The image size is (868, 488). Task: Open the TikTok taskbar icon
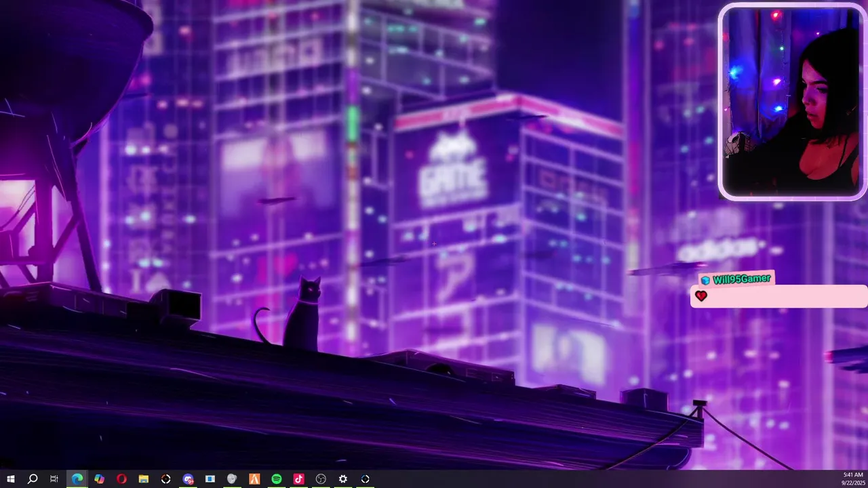(x=298, y=479)
